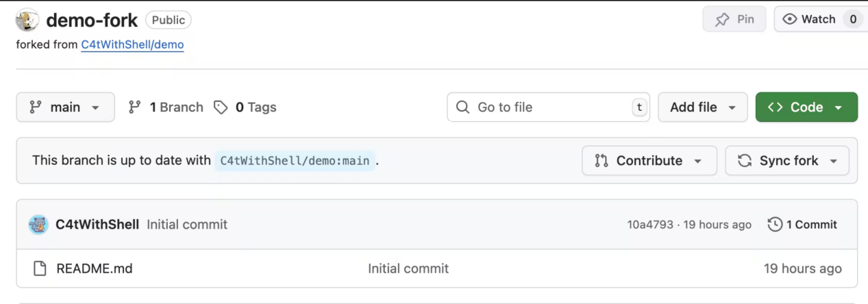Click the Go to file search field
Image resolution: width=868 pixels, height=304 pixels.
548,107
